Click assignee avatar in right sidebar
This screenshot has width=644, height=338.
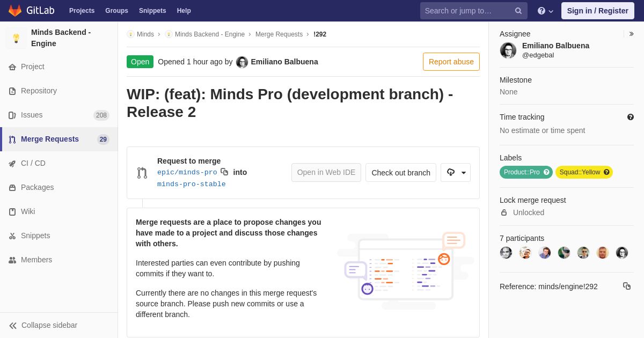508,50
